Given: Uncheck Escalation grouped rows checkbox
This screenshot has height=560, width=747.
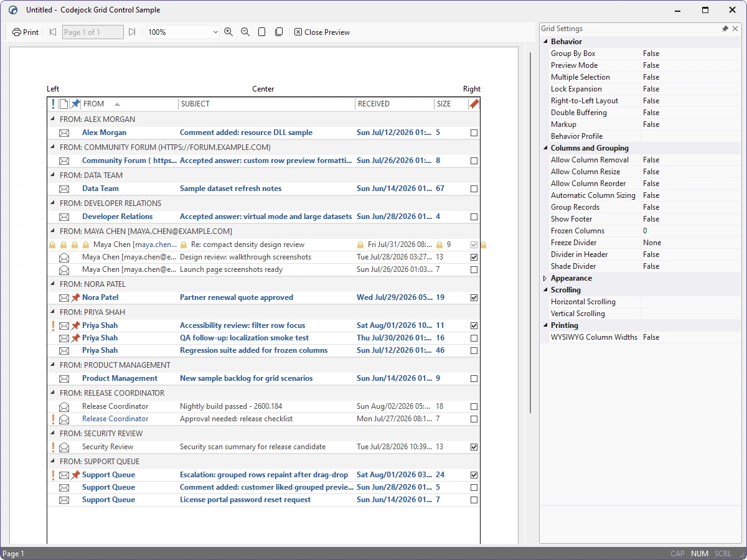Looking at the screenshot, I should pos(474,475).
